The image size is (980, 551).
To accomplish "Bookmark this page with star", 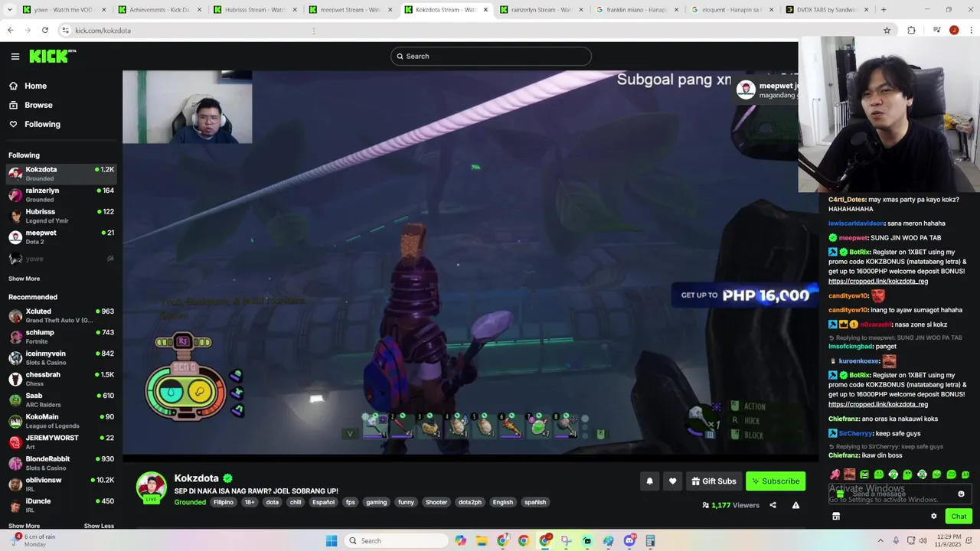I will [x=887, y=30].
